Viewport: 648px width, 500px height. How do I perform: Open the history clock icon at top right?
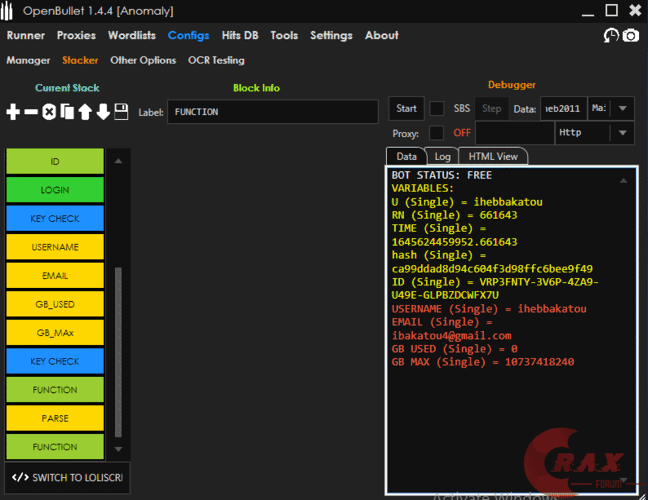(x=611, y=36)
